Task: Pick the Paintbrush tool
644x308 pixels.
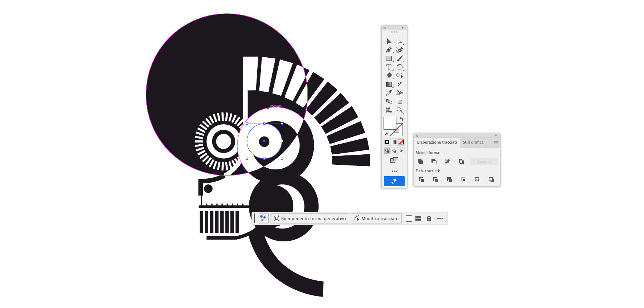Action: pos(400,58)
